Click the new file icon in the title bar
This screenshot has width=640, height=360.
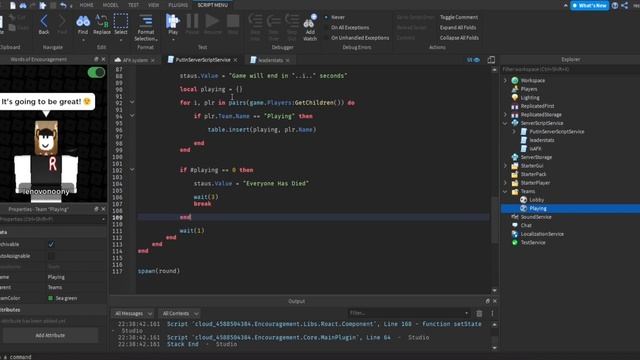[13, 5]
